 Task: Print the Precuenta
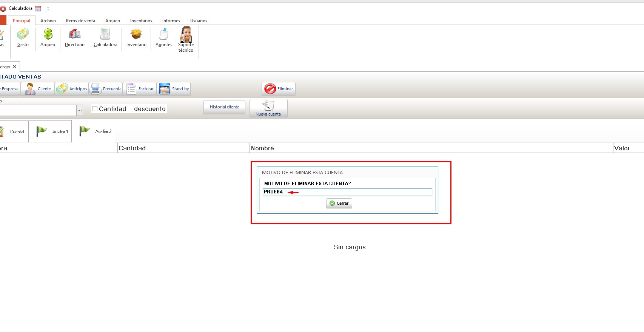106,89
